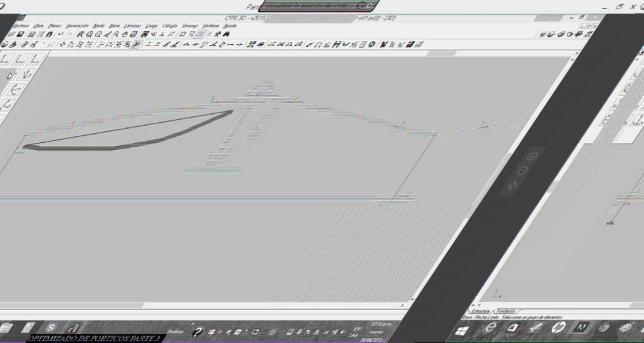Click the zoom-in plus circle on dark band
The height and width of the screenshot is (343, 644).
[x=533, y=156]
